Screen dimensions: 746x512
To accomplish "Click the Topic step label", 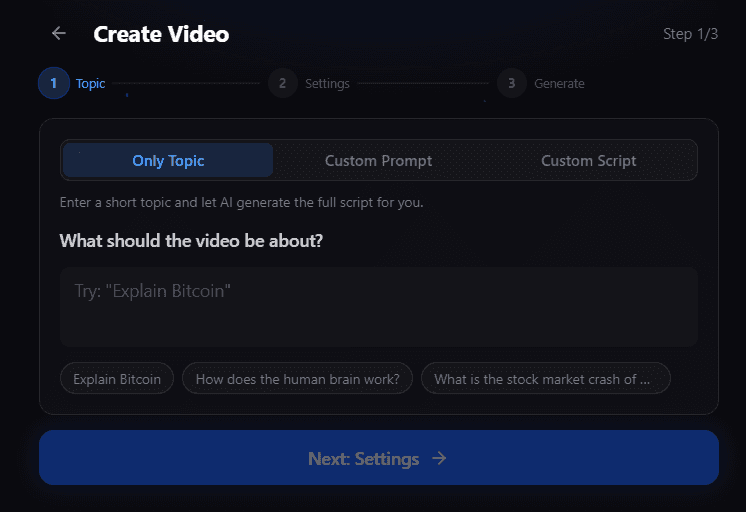I will (90, 83).
